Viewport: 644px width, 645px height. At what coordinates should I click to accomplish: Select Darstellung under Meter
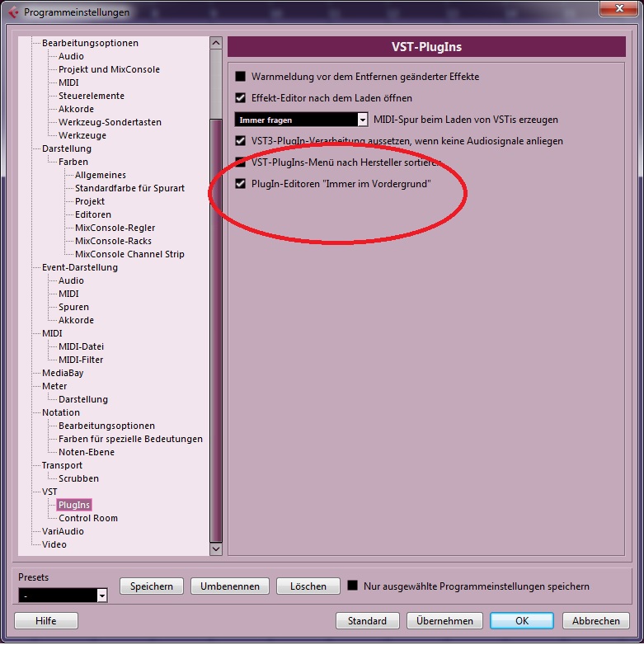click(x=83, y=399)
